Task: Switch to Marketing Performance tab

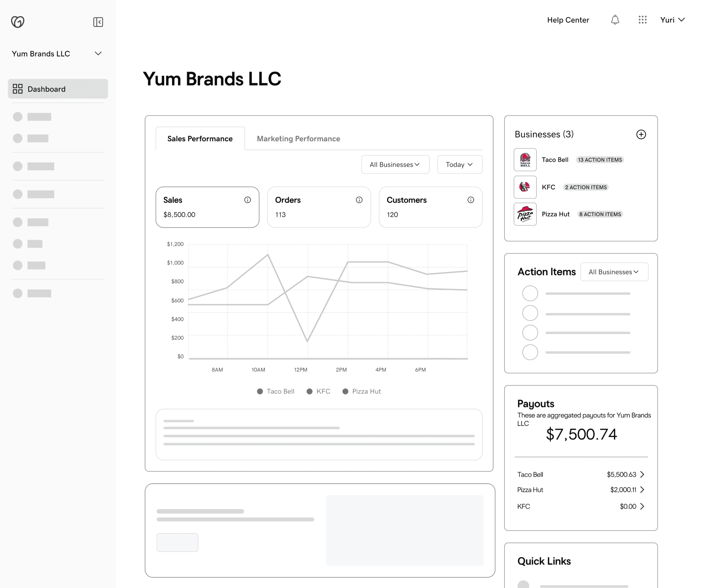Action: (298, 139)
